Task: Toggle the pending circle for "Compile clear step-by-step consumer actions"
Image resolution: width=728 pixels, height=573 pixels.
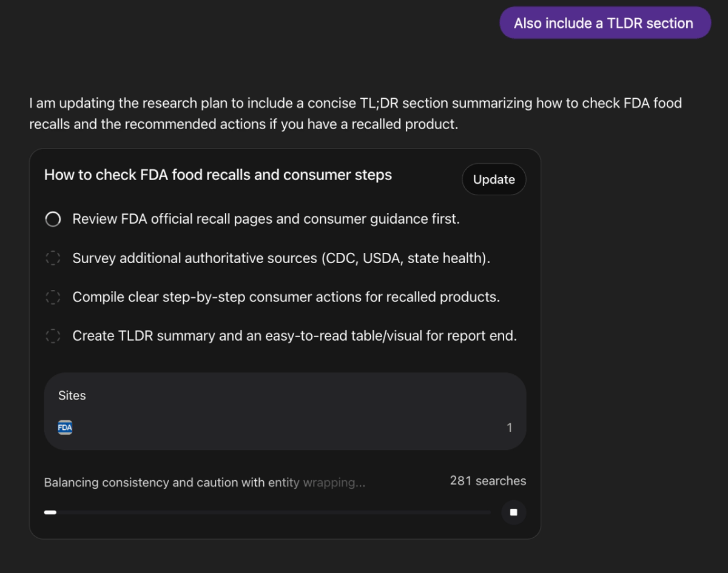Action: click(53, 297)
